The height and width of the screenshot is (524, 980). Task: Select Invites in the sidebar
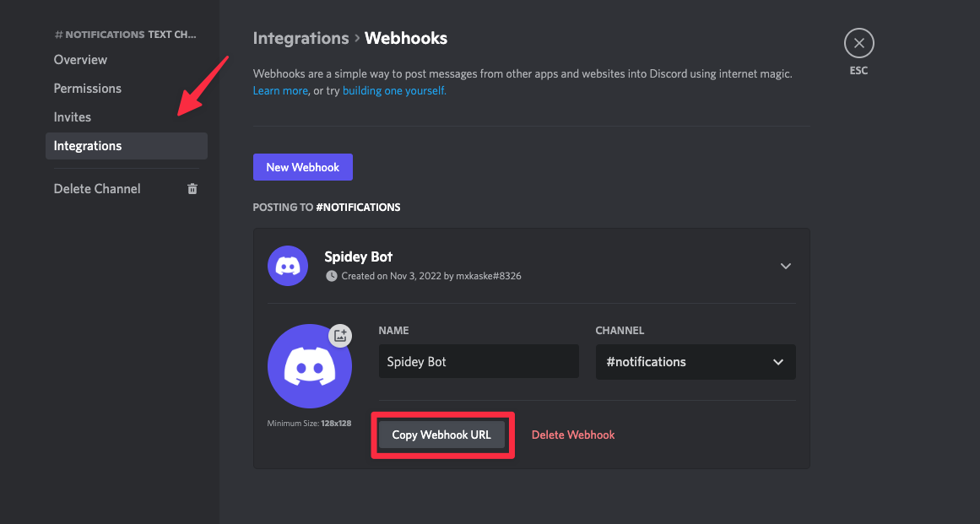pyautogui.click(x=73, y=117)
